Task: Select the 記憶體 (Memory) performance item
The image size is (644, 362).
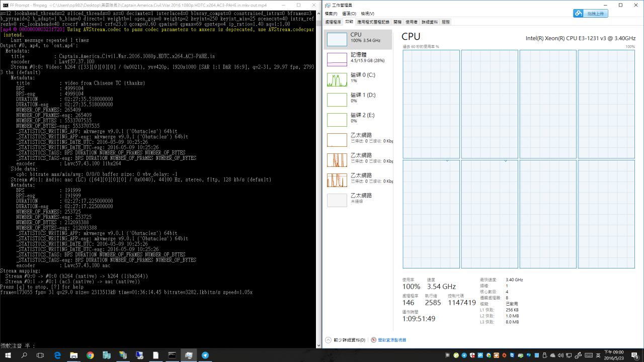Action: point(358,58)
